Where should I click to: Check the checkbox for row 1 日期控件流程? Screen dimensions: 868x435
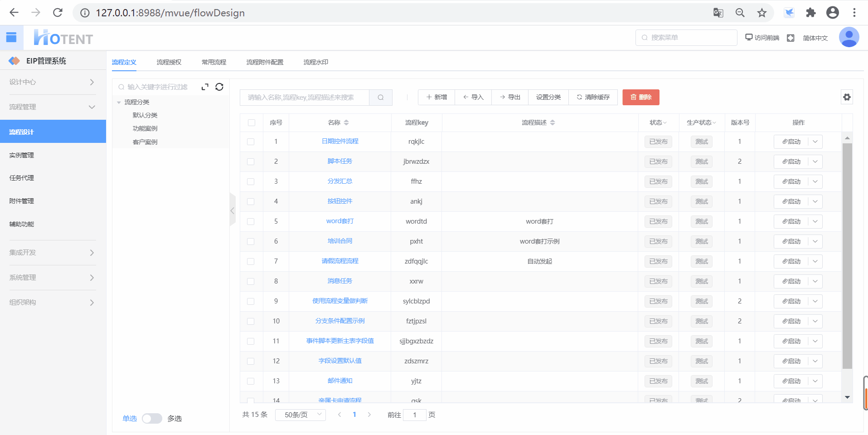coord(251,142)
